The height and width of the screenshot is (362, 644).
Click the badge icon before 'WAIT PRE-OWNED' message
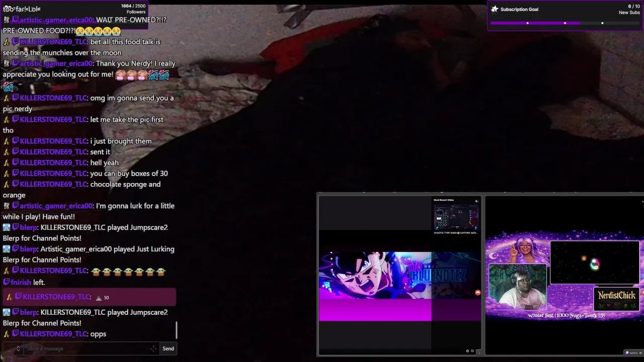[7, 20]
